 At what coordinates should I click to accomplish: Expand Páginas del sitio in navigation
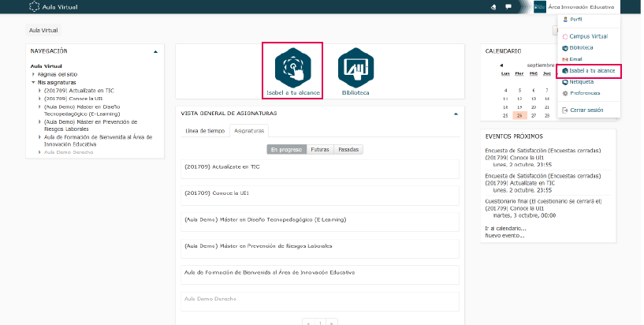33,73
